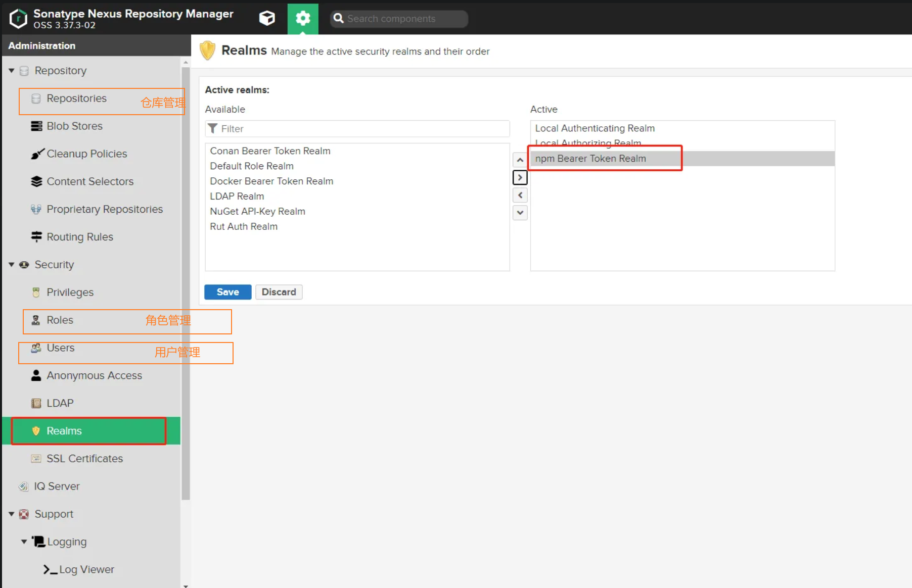The height and width of the screenshot is (588, 912).
Task: Move selected realm up with up-arrow button
Action: (520, 160)
